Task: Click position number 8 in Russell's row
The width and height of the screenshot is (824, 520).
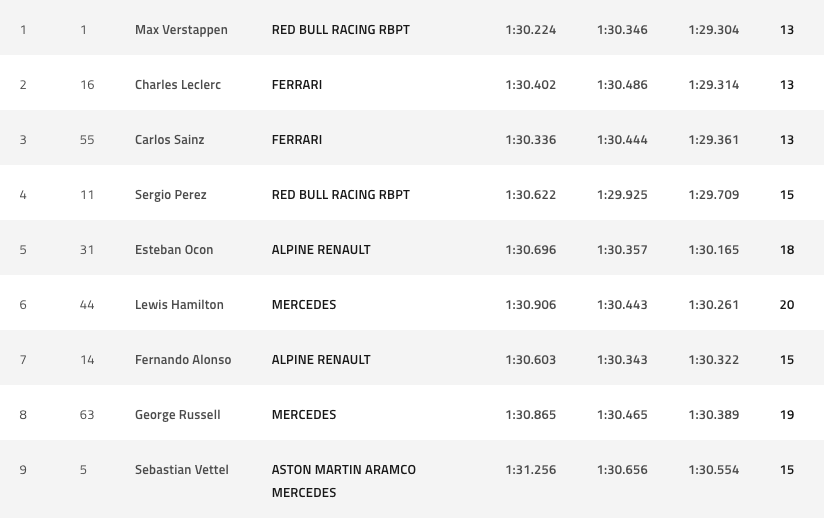Action: pyautogui.click(x=23, y=415)
